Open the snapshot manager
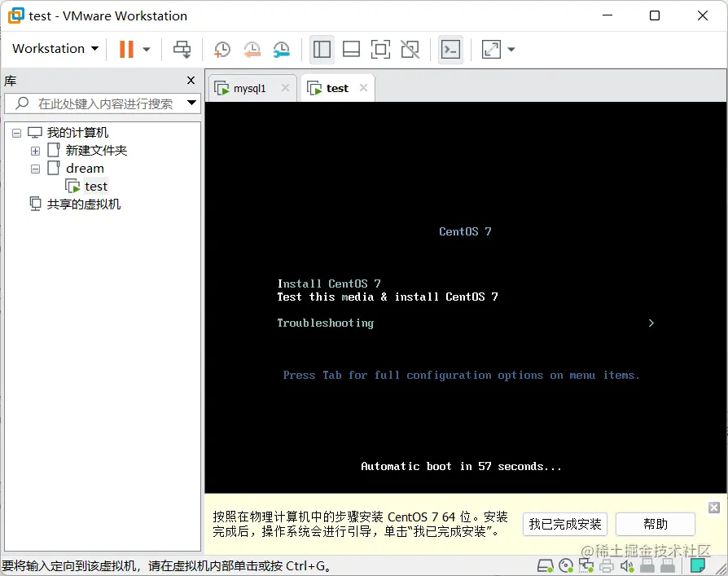This screenshot has height=576, width=728. 282,49
